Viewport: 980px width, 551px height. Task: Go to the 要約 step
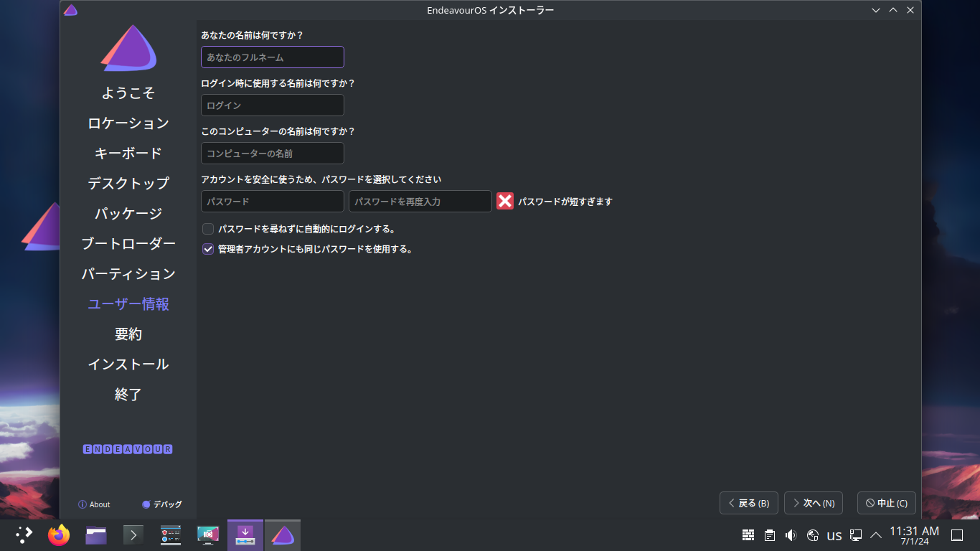(128, 334)
